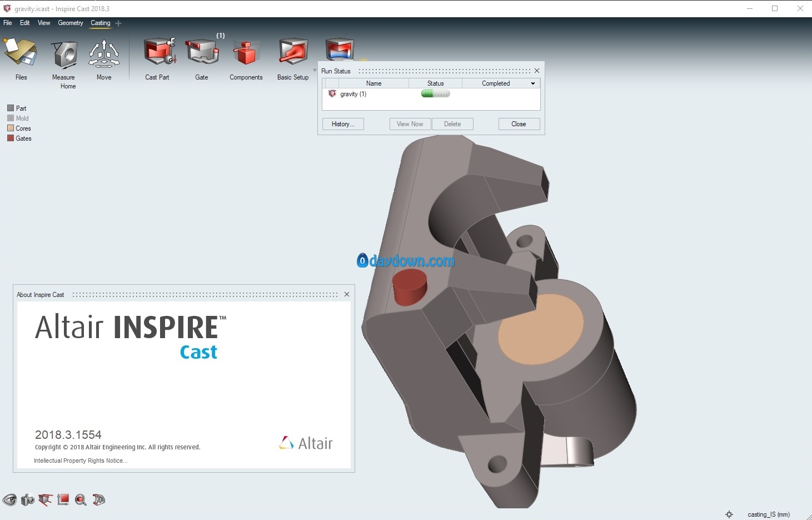Sort by the Name column header
This screenshot has height=520, width=812.
point(373,83)
